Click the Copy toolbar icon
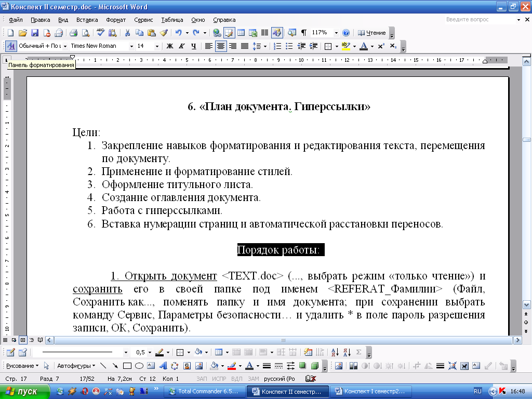The width and height of the screenshot is (532, 399). pos(139,33)
